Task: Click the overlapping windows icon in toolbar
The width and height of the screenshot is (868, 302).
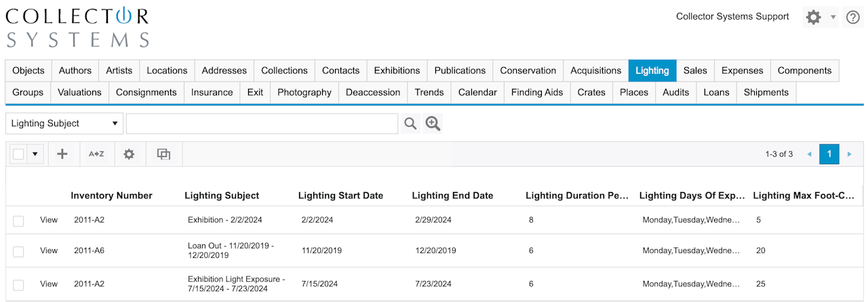Action: click(163, 154)
